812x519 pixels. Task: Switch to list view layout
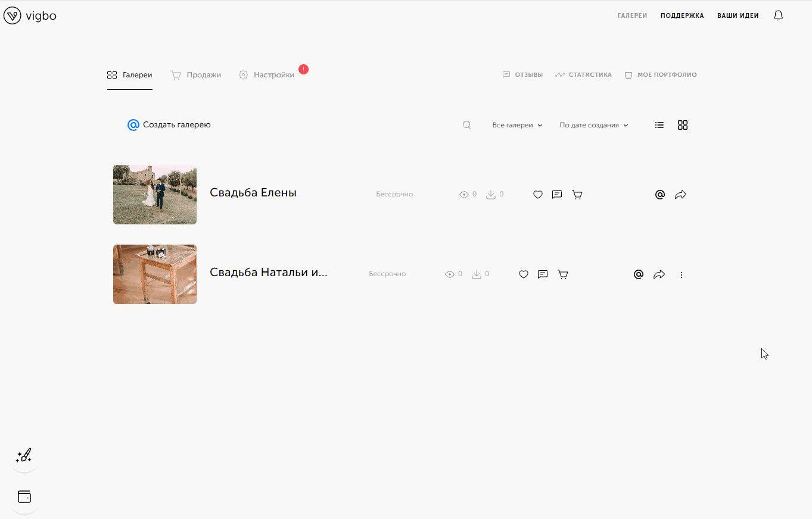click(x=659, y=125)
